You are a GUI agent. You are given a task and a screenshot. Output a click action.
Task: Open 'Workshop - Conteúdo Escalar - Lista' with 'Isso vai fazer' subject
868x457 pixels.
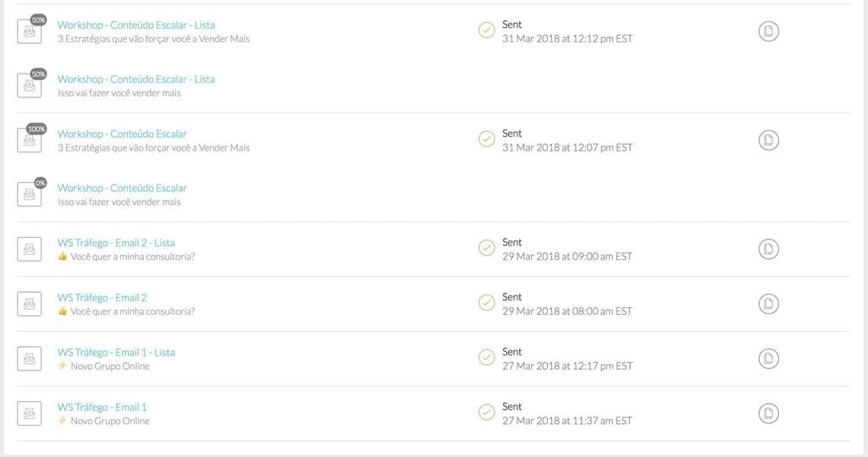(136, 79)
